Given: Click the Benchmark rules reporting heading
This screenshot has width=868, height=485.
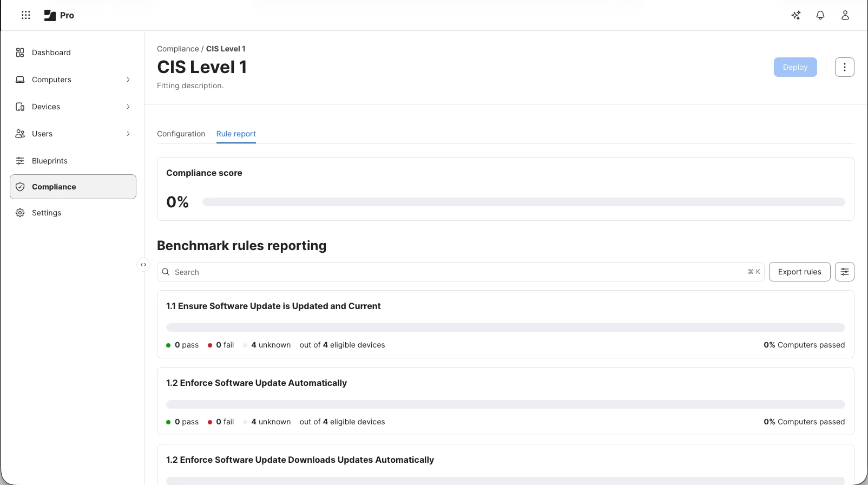Looking at the screenshot, I should point(242,245).
